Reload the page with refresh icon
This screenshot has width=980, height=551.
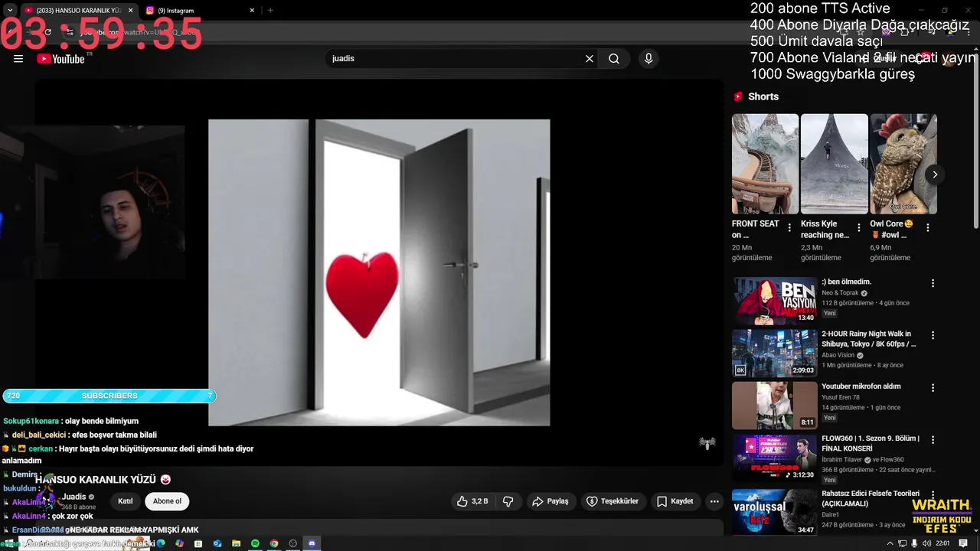[x=47, y=32]
